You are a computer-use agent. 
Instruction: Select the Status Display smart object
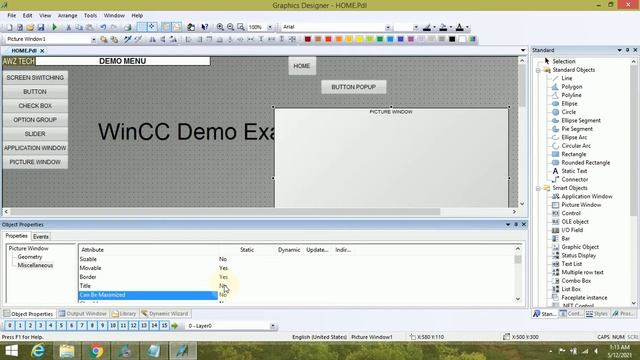tap(578, 255)
